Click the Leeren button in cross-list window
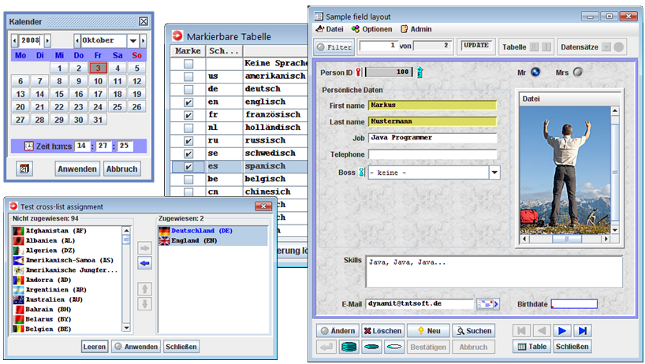The image size is (645, 364). click(94, 347)
